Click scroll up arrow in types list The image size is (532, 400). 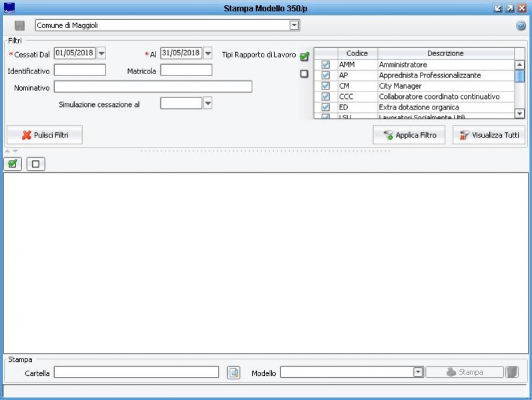(x=519, y=65)
